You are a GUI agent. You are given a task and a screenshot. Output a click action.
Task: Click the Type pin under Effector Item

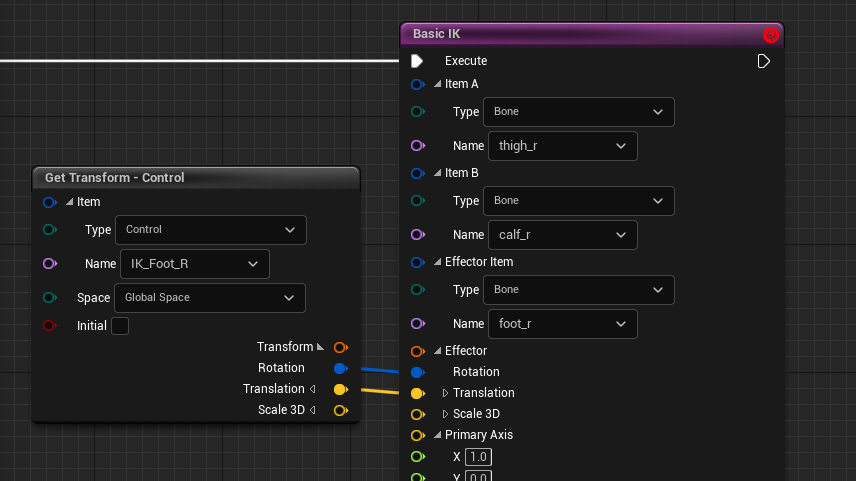418,290
